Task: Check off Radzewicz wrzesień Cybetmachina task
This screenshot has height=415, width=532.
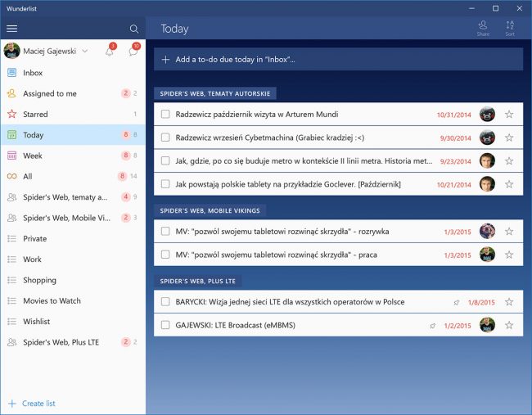Action: (x=165, y=138)
